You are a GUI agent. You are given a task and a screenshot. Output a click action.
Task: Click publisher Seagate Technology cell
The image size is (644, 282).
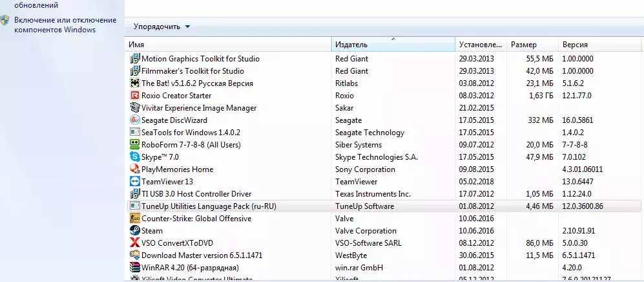pyautogui.click(x=369, y=133)
